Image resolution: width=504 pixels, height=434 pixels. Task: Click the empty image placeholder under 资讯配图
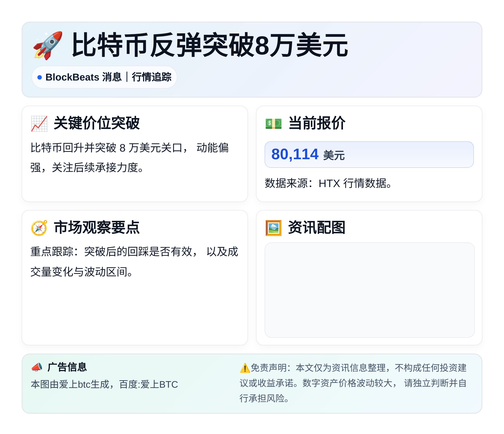coord(369,290)
